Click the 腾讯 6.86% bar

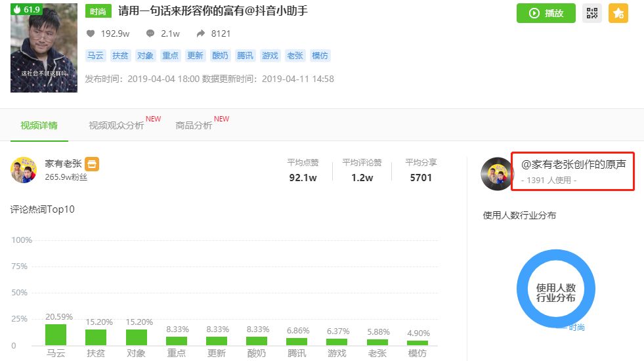click(x=297, y=342)
